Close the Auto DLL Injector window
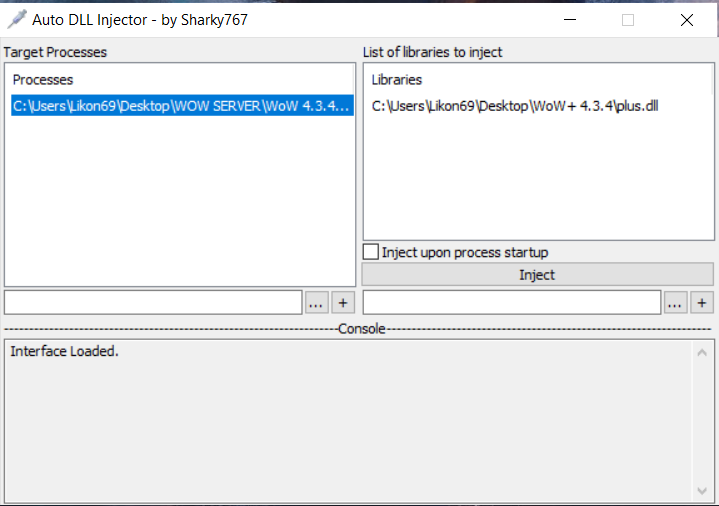This screenshot has width=719, height=506. tap(686, 20)
